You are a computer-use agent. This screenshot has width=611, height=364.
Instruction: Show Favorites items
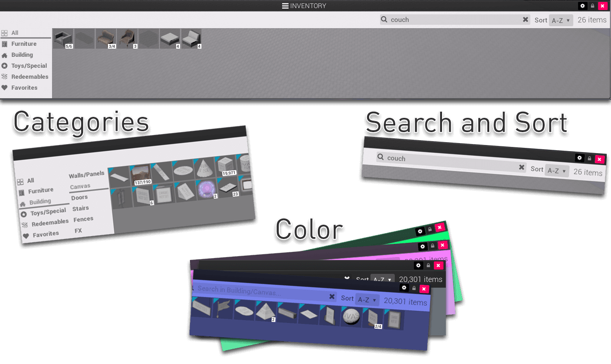click(x=24, y=88)
